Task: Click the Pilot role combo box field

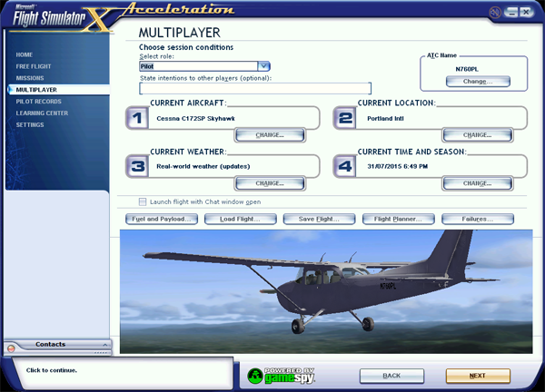Action: (198, 66)
